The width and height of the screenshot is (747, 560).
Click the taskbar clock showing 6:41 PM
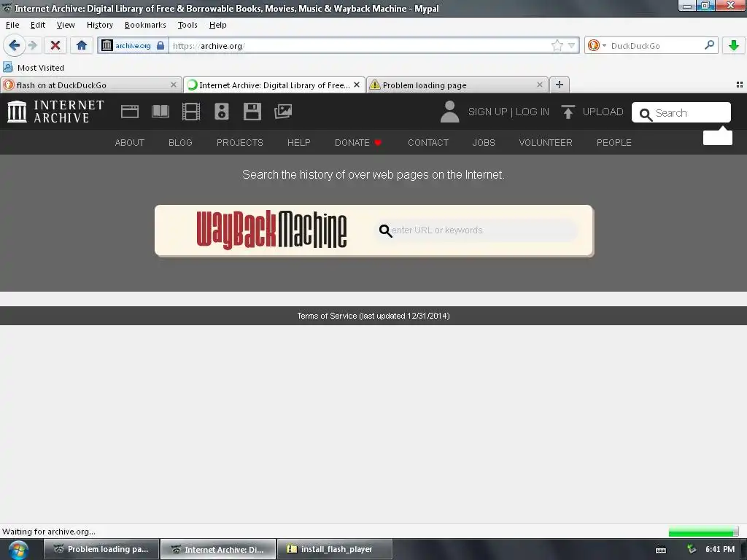(720, 549)
